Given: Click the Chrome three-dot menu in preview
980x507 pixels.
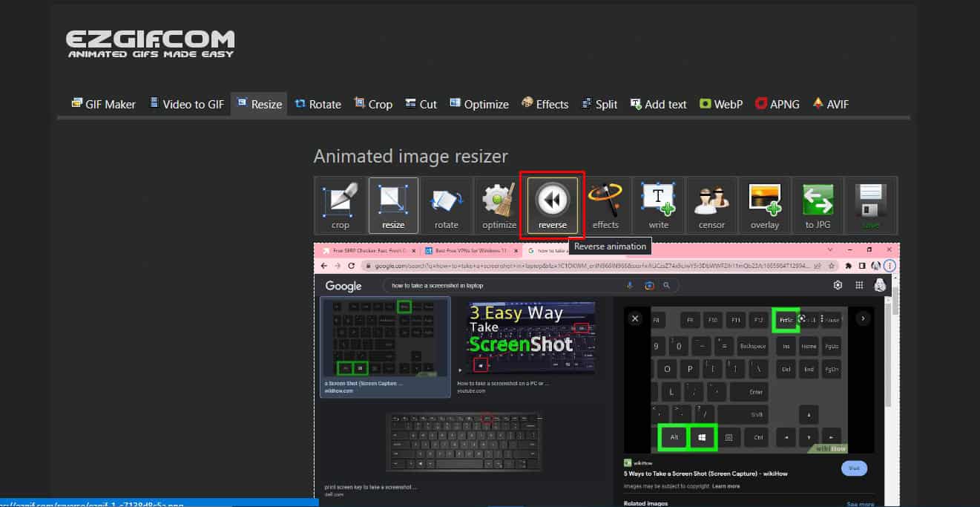Looking at the screenshot, I should (890, 265).
